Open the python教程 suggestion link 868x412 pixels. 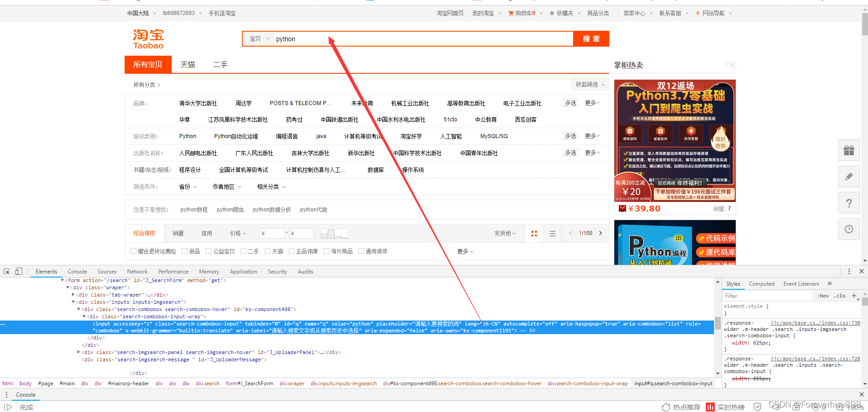pyautogui.click(x=193, y=209)
